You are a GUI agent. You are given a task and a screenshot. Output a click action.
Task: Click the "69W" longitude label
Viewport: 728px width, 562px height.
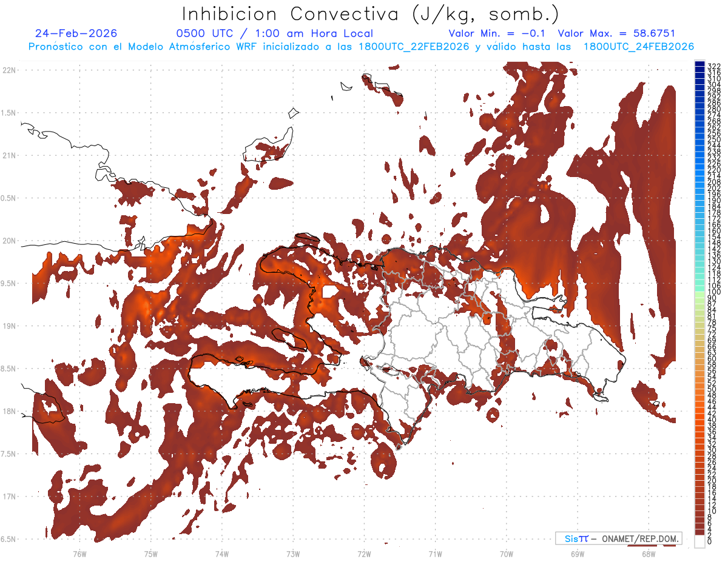pos(578,554)
